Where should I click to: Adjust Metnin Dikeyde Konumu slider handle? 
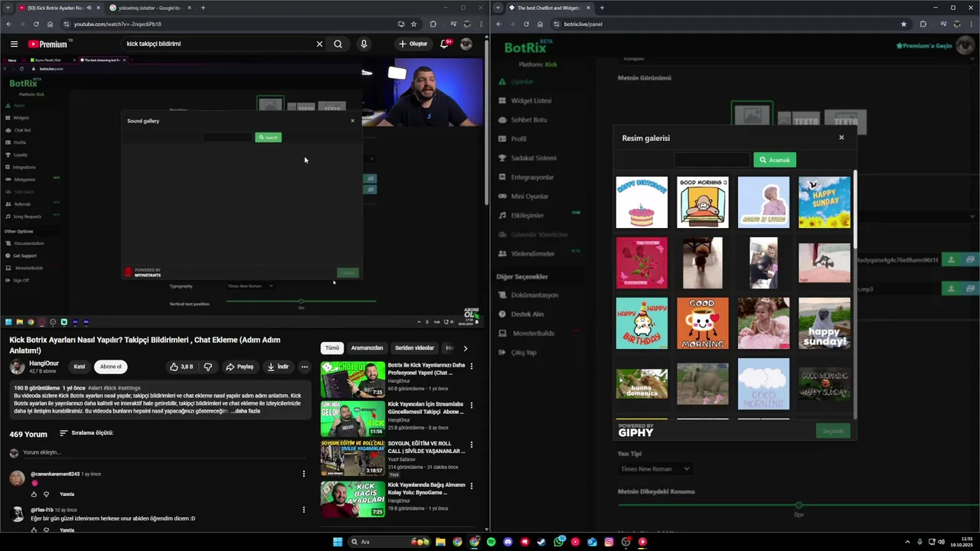[799, 505]
